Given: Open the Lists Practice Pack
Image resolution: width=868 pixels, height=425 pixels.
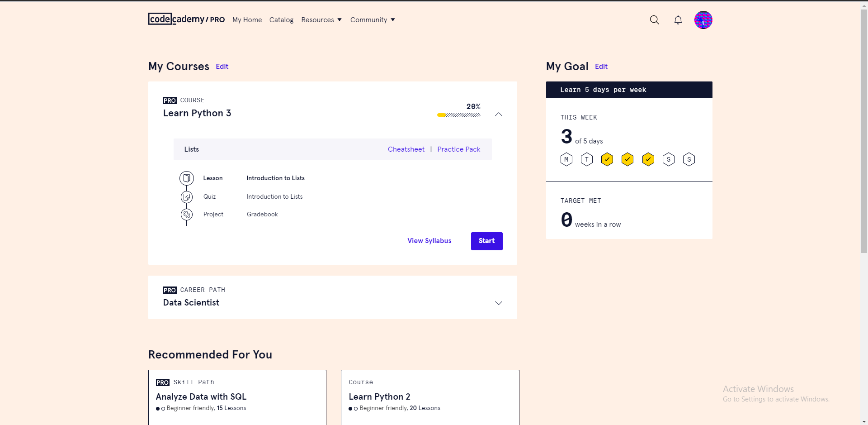Looking at the screenshot, I should (459, 149).
